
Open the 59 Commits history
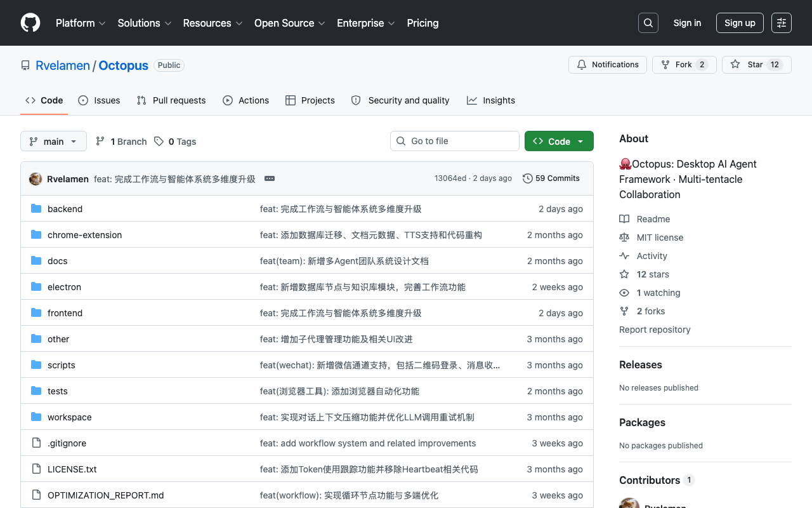[551, 178]
